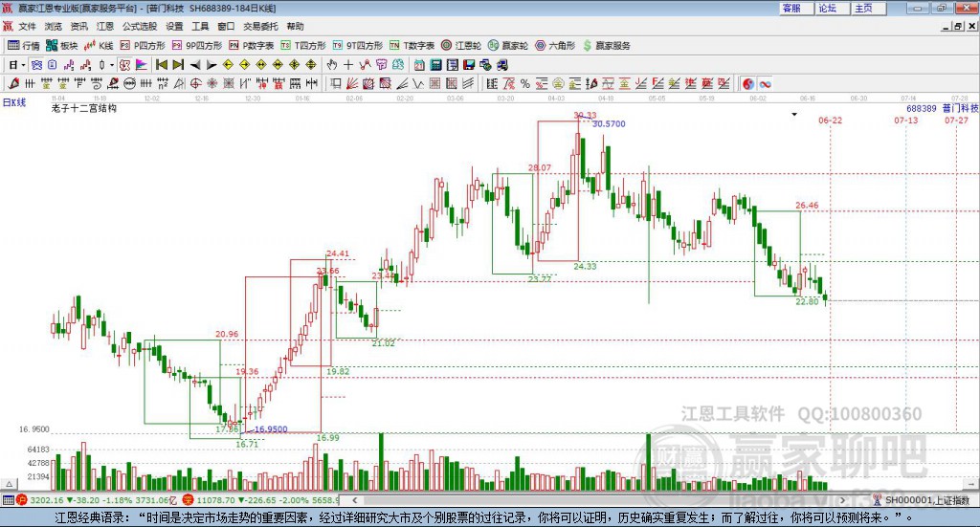The image size is (980, 527).
Task: Open the T四方形 time square
Action: [x=303, y=46]
